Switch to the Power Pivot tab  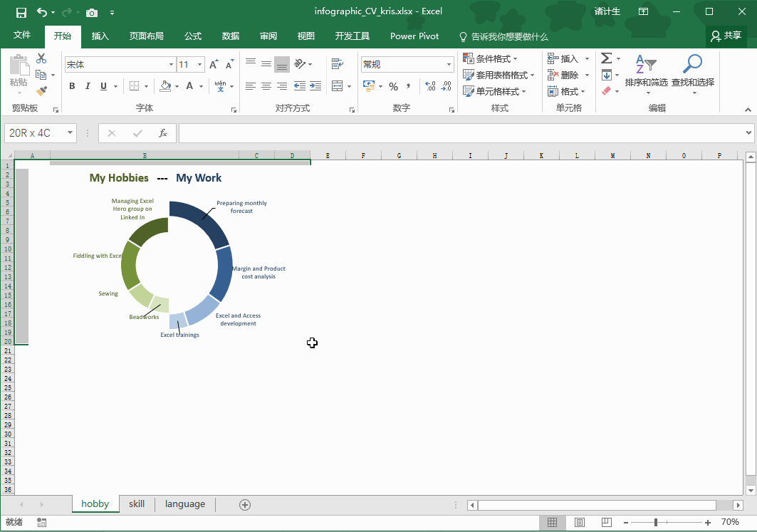pyautogui.click(x=414, y=36)
